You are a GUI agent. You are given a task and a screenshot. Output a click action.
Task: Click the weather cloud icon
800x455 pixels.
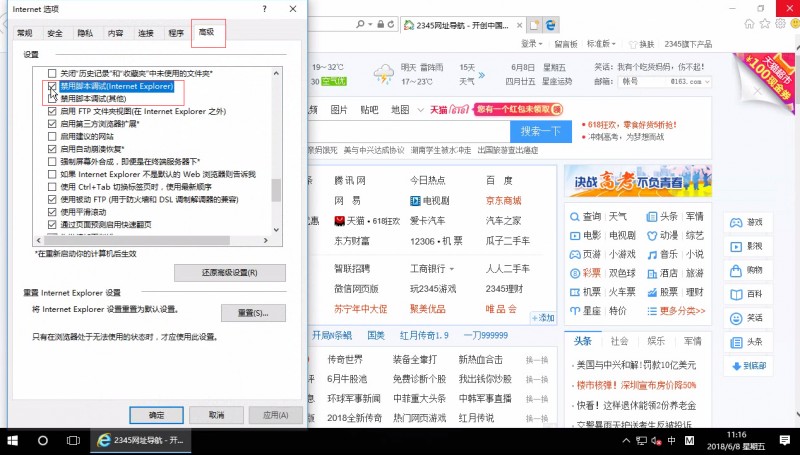pyautogui.click(x=384, y=74)
